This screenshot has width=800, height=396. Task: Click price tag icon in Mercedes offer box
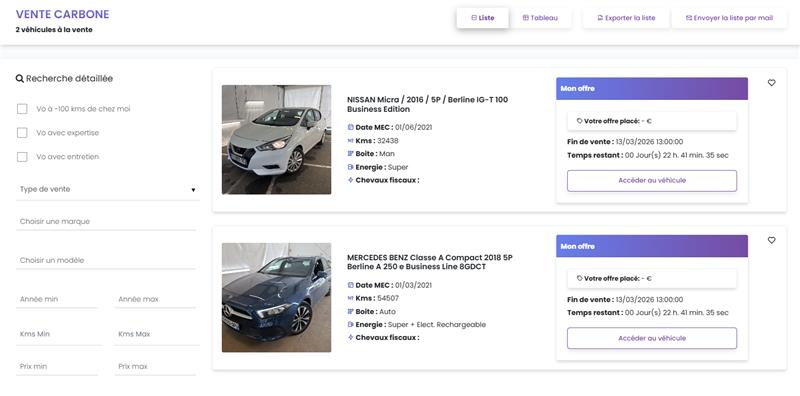click(580, 279)
